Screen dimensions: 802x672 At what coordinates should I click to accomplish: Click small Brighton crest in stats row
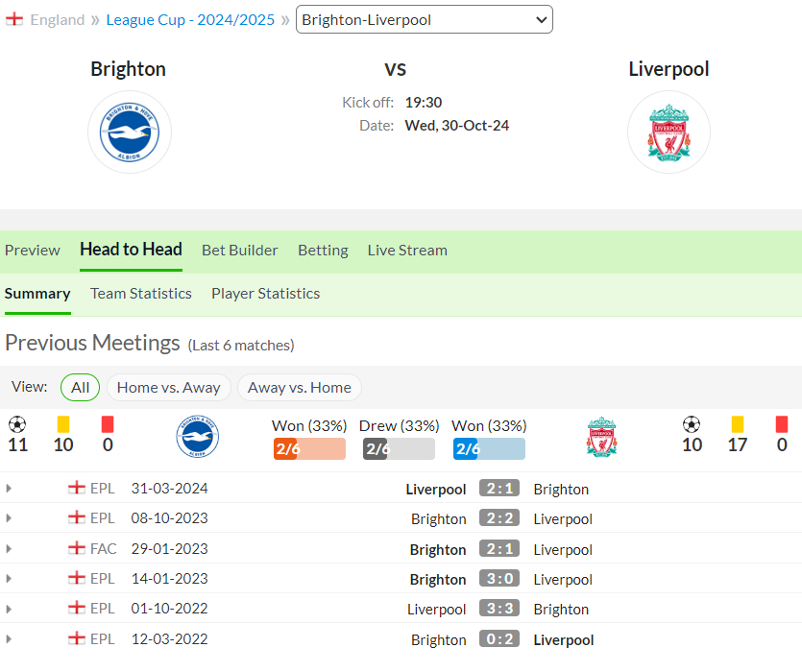point(198,436)
